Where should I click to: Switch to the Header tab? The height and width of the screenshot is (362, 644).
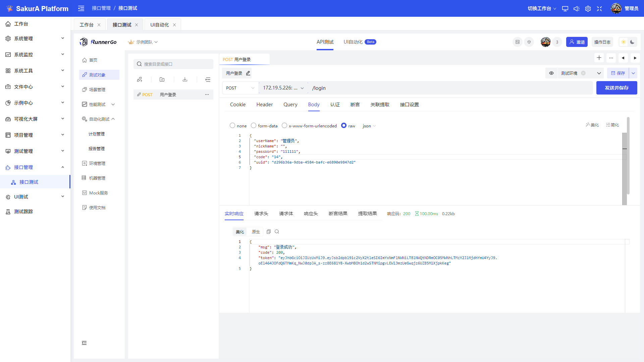264,105
